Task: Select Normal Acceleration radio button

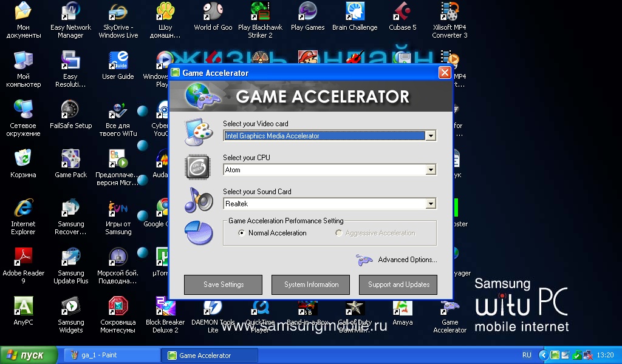Action: tap(241, 233)
